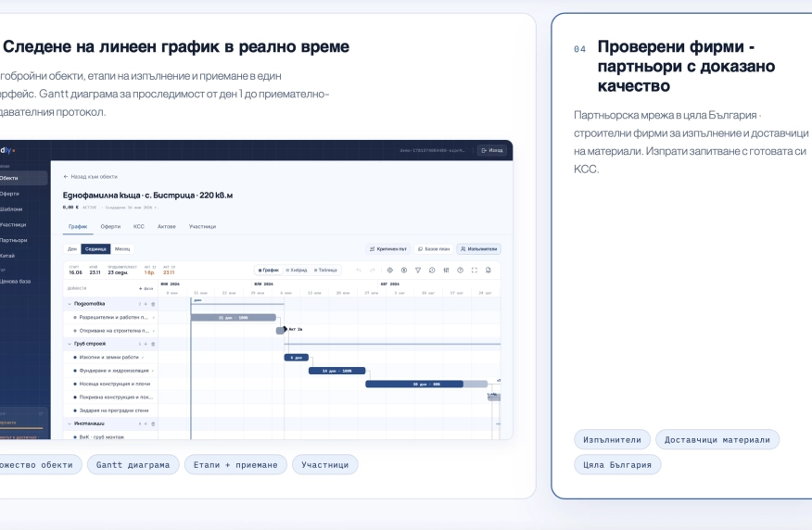Click the Акт 2а milestone marker
This screenshot has width=812, height=530.
pyautogui.click(x=285, y=329)
